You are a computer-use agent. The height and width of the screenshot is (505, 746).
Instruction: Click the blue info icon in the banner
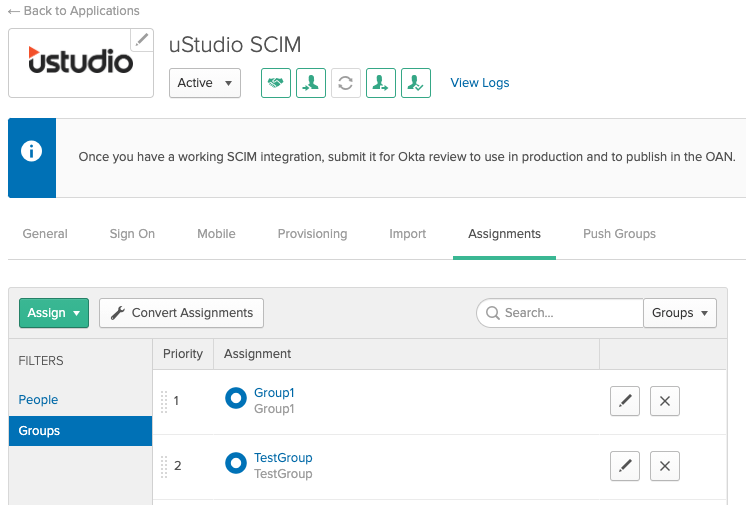click(x=31, y=151)
